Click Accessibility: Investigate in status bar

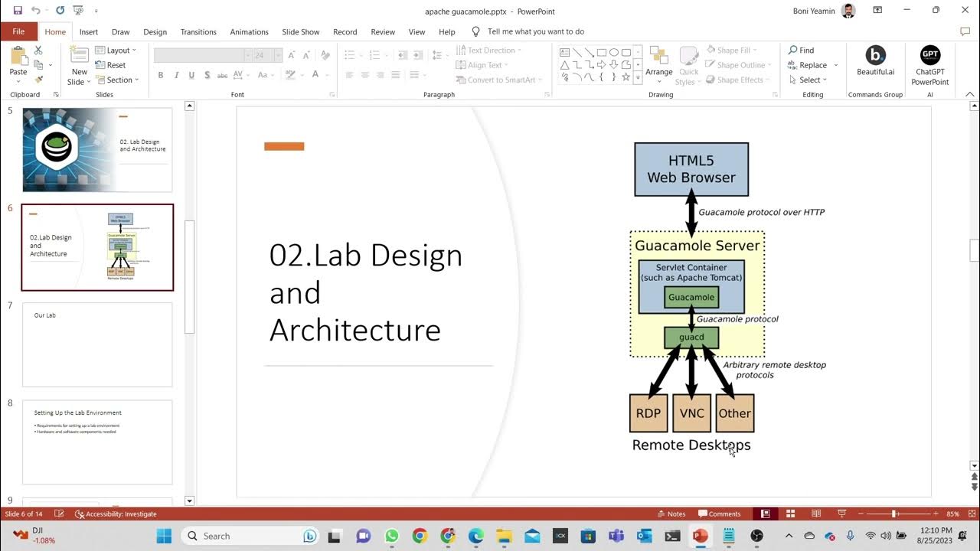click(x=116, y=514)
